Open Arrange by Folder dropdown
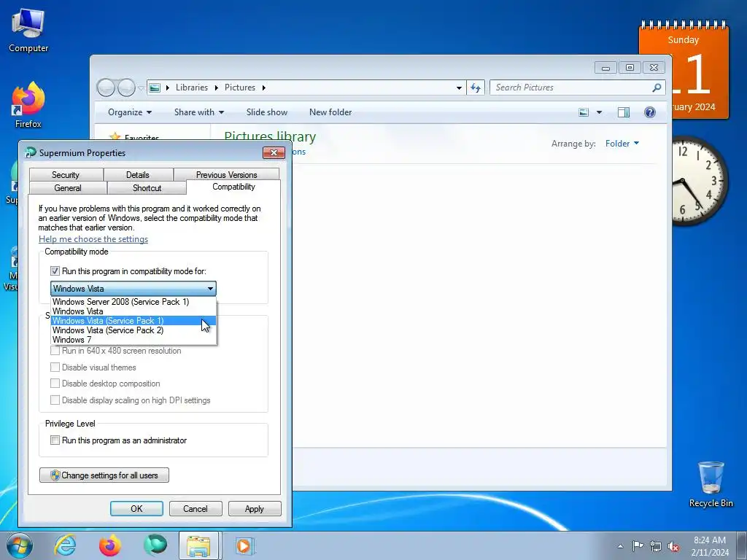 622,144
